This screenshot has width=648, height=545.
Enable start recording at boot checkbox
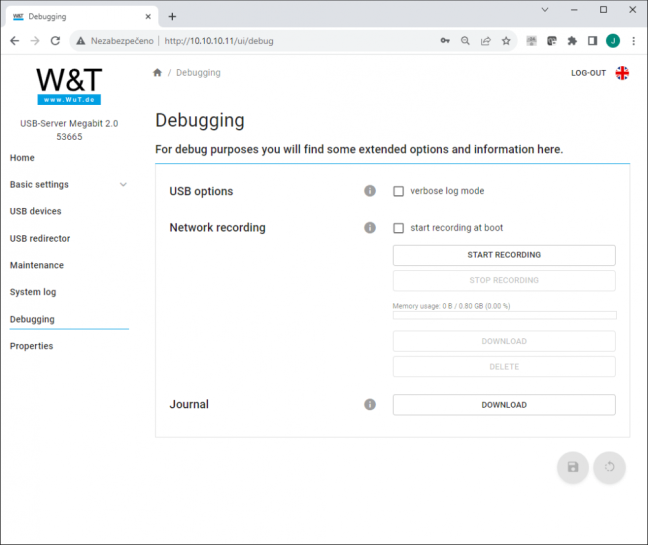(398, 228)
